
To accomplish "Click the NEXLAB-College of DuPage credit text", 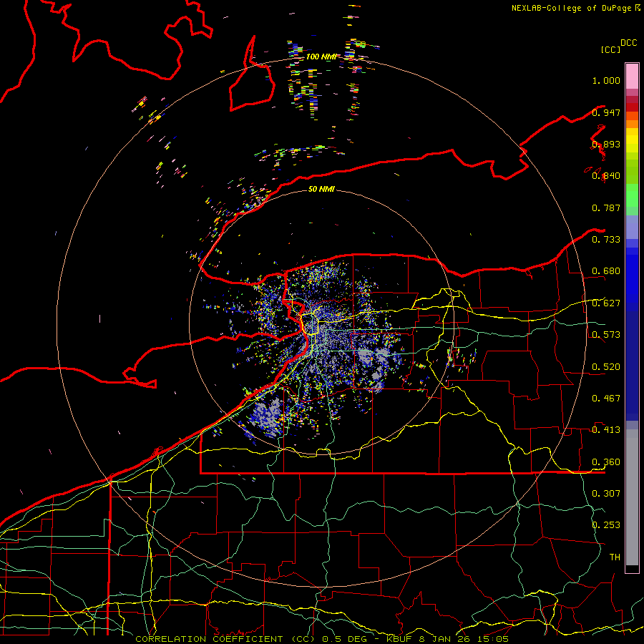I will tap(572, 8).
